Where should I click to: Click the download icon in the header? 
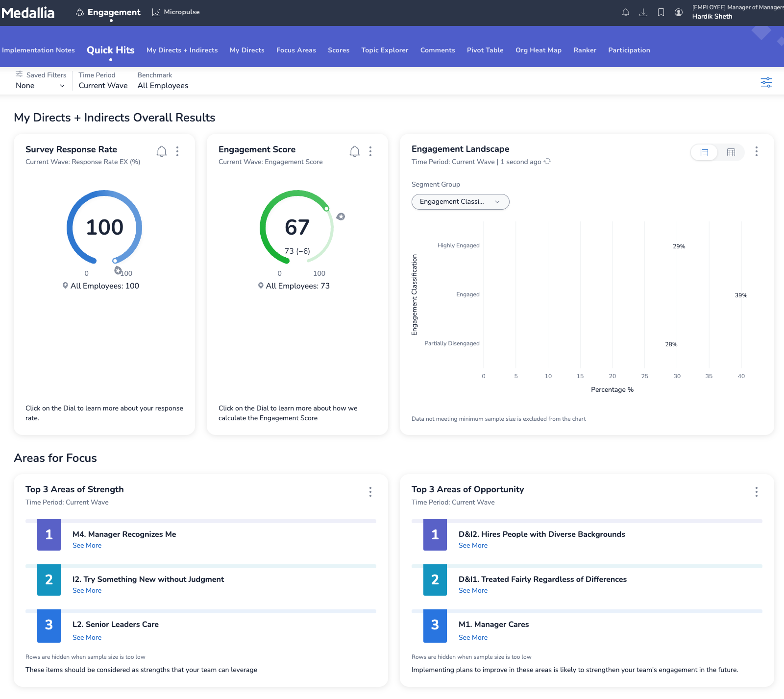(643, 12)
